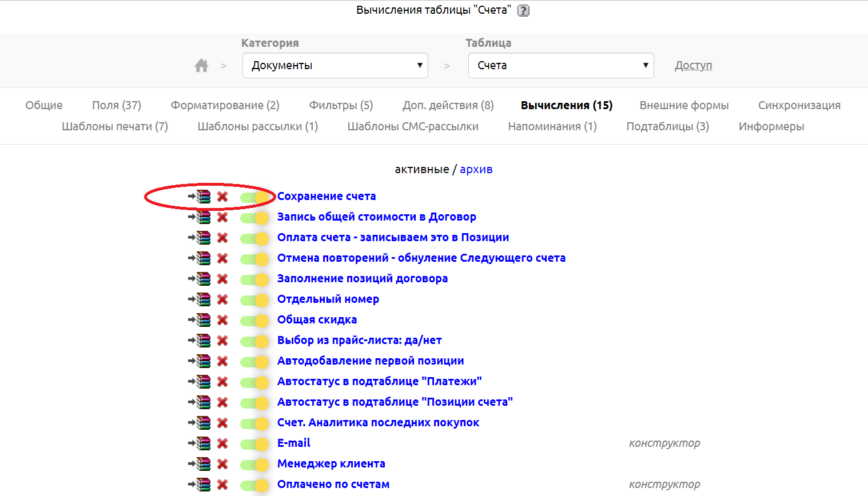Delete 'Запись общей стоимости в Договор' calculation
The width and height of the screenshot is (868, 496).
click(x=222, y=217)
